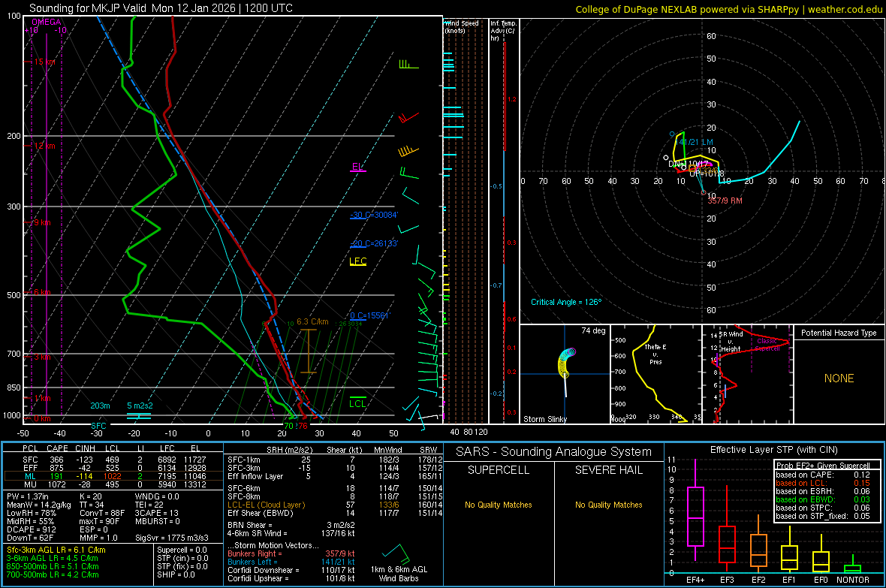
Task: Click the SR Wind v. Height label
Action: pos(731,342)
